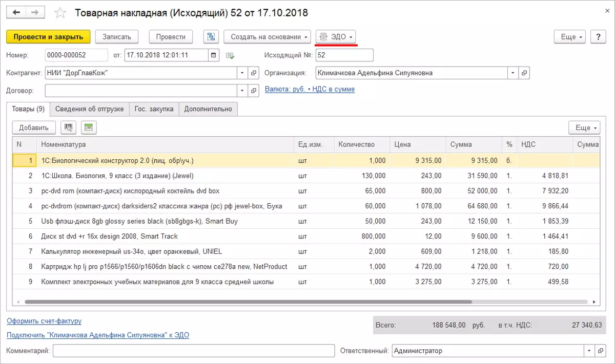Click the forward navigation arrow
The width and height of the screenshot is (615, 364).
click(x=34, y=12)
